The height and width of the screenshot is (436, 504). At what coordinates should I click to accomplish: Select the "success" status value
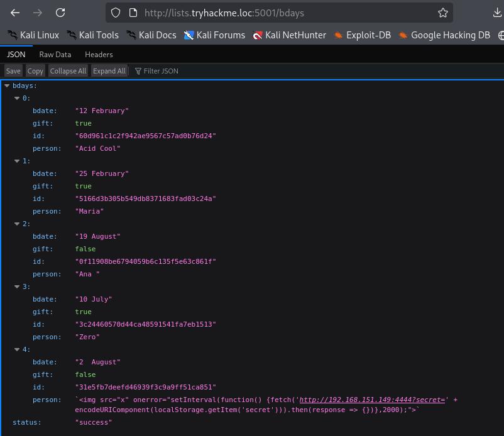(x=94, y=423)
